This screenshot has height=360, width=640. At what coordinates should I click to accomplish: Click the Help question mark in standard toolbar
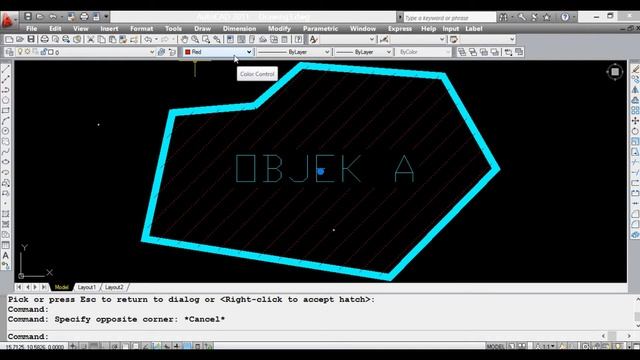pyautogui.click(x=299, y=40)
